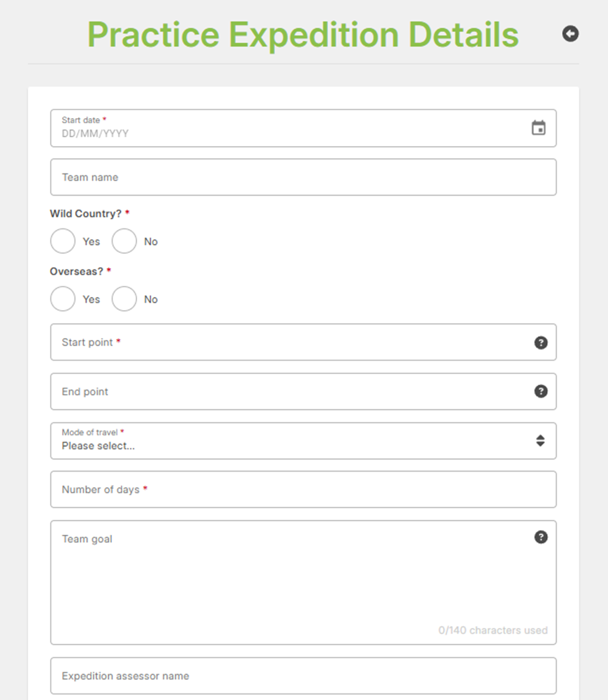The image size is (608, 700).
Task: Click the Yes label under Overseas
Action: tap(91, 299)
